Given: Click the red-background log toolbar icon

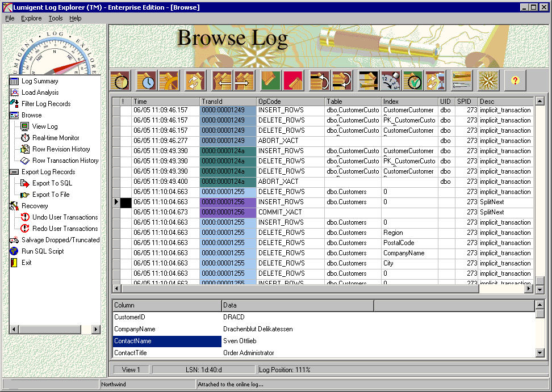Looking at the screenshot, I should [x=292, y=81].
